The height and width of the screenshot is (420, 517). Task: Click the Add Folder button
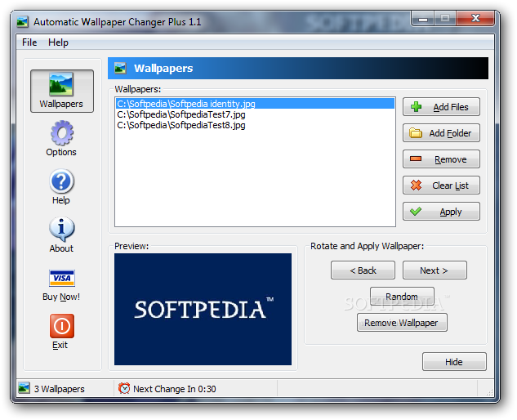click(x=441, y=133)
